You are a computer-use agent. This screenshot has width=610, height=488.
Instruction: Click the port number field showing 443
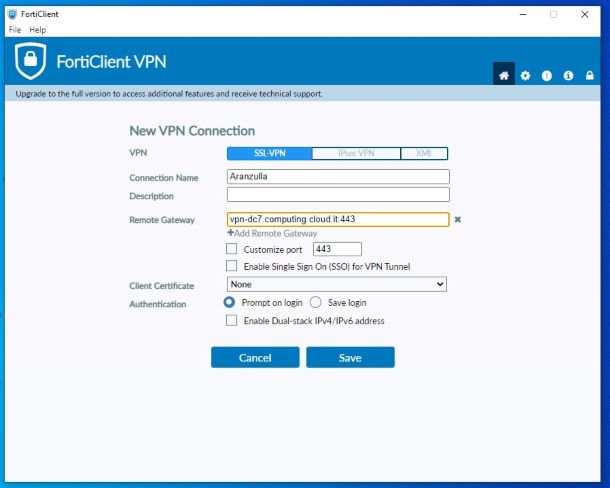pyautogui.click(x=337, y=249)
